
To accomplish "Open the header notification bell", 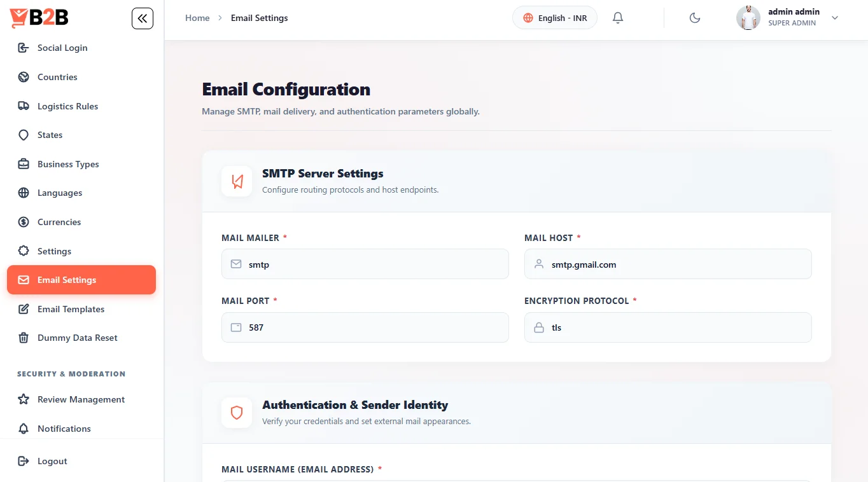I will click(618, 18).
